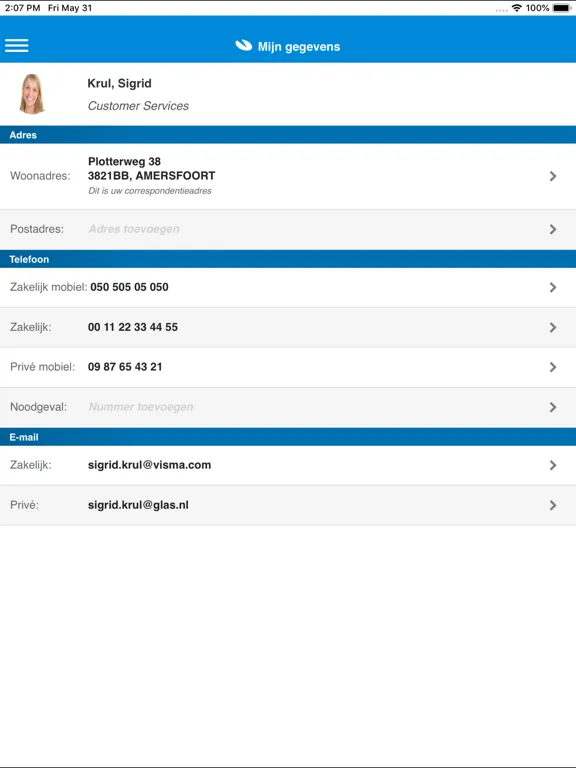This screenshot has width=576, height=768.
Task: Tap the 2:07 PM clock
Action: 23,8
